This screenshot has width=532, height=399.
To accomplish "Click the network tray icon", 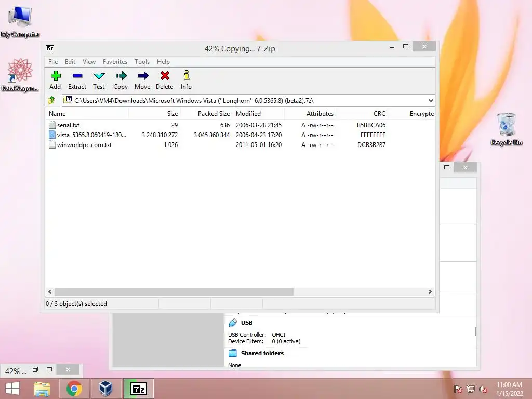I will (x=471, y=389).
